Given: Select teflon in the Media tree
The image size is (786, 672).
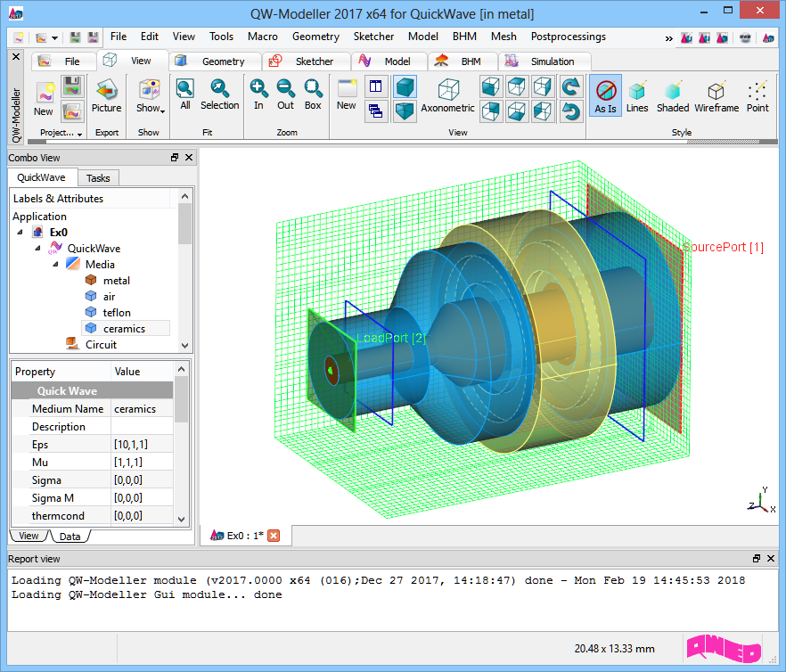Looking at the screenshot, I should click(x=117, y=313).
